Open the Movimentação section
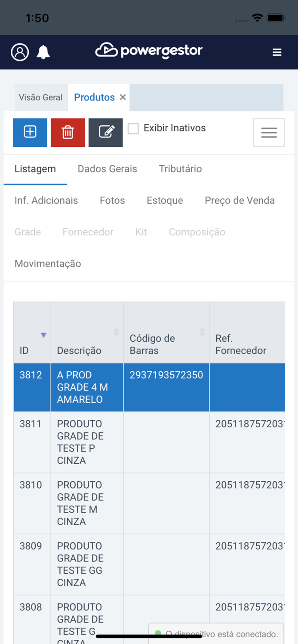The width and height of the screenshot is (298, 644). 48,263
